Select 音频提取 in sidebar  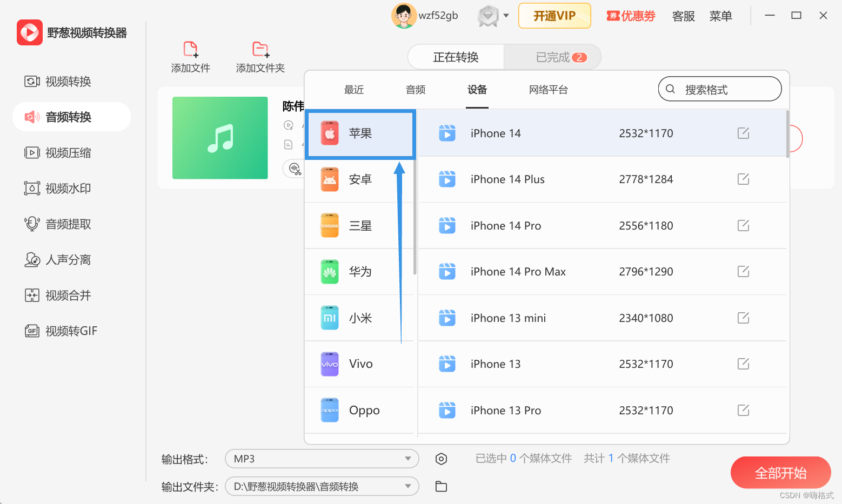click(x=71, y=224)
